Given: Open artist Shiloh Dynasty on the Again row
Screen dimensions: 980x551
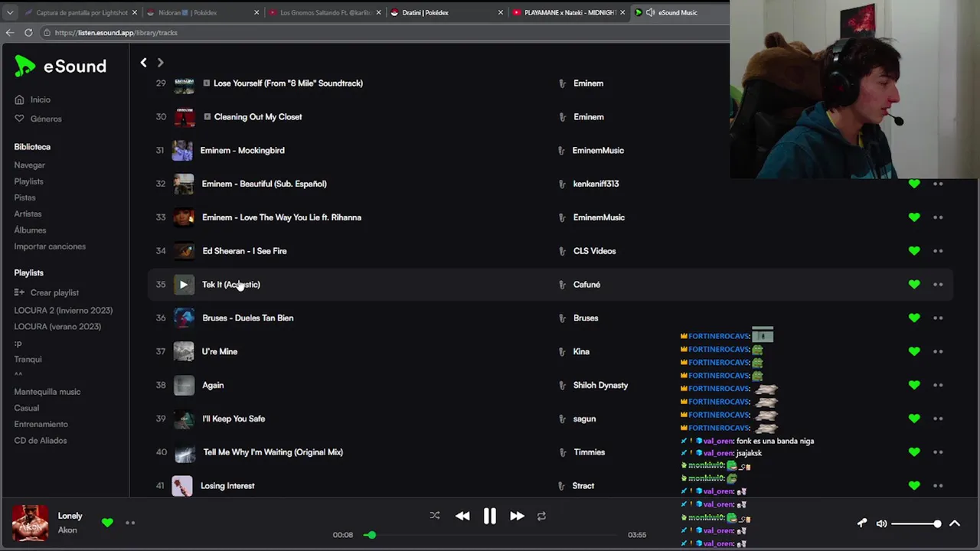Looking at the screenshot, I should 600,385.
